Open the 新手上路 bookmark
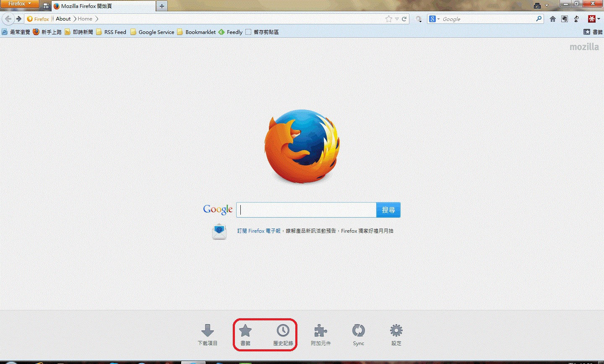Viewport: 604px width, 364px height. coord(47,32)
